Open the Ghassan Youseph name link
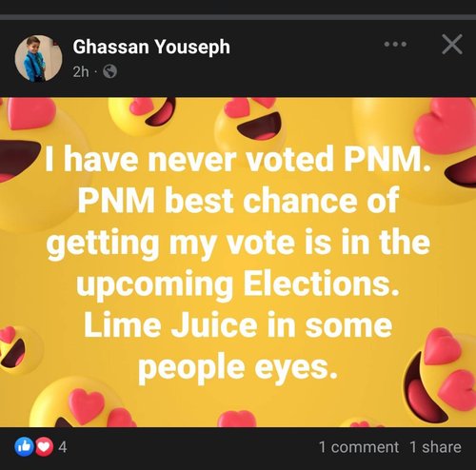This screenshot has height=470, width=476. pos(151,47)
